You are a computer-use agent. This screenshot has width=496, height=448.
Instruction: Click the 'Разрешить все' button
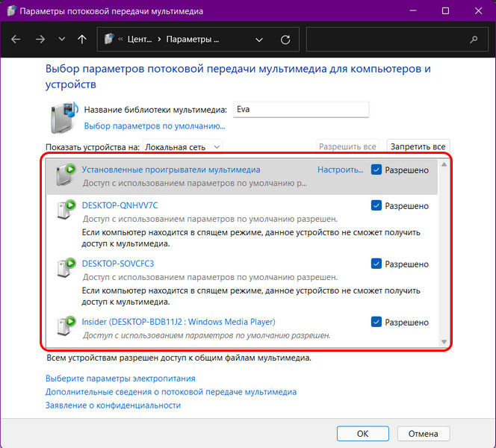pos(347,146)
